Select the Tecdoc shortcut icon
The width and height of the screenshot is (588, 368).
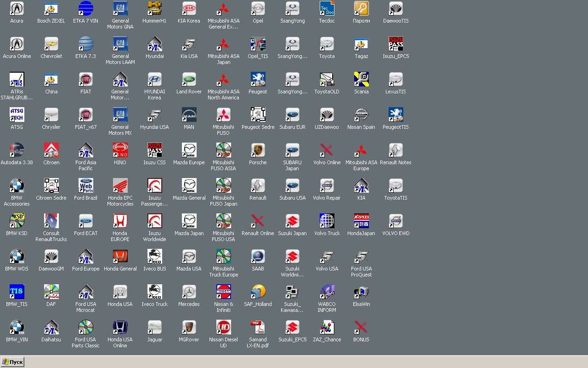pos(327,8)
